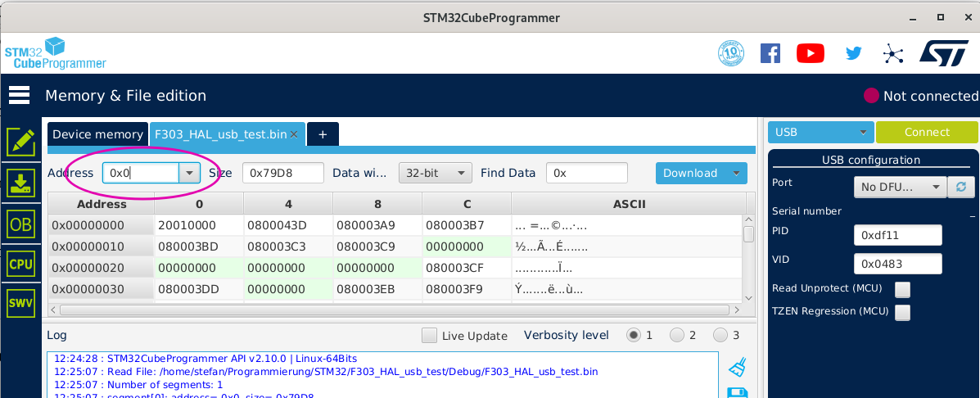The width and height of the screenshot is (980, 398).
Task: Open ST Facebook page icon
Action: point(770,53)
